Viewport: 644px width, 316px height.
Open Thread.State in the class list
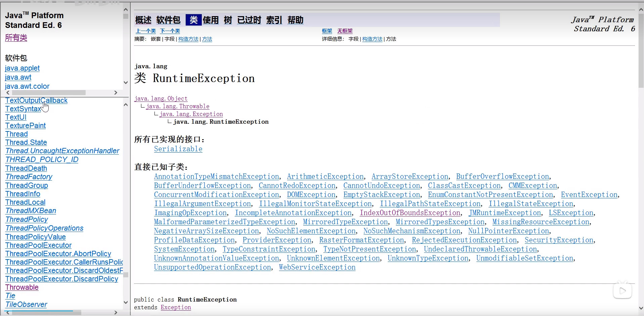coord(26,143)
